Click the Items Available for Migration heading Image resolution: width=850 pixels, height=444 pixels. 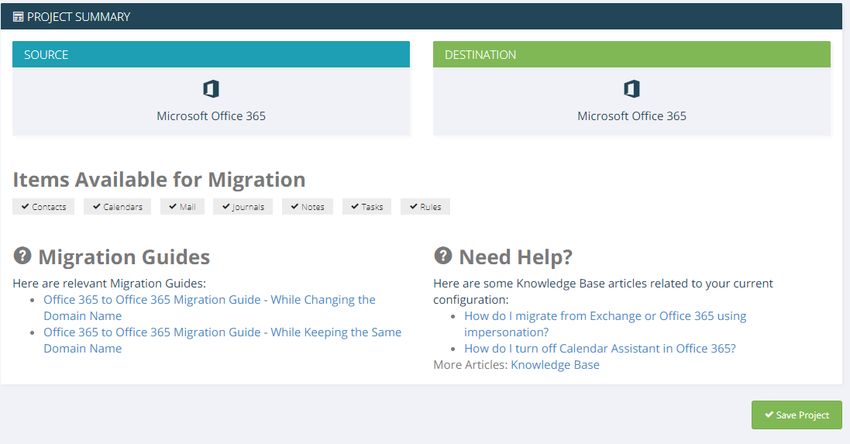pos(159,179)
